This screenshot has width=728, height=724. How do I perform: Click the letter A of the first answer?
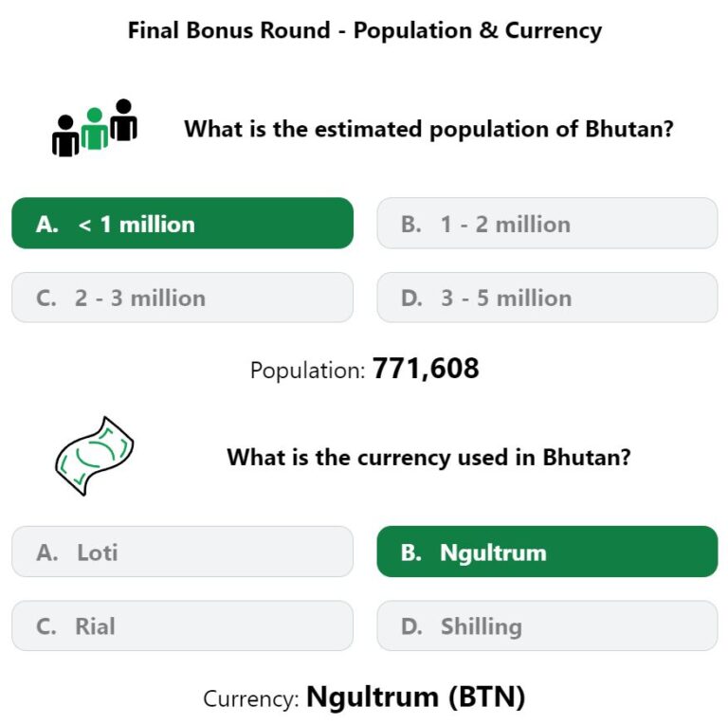tap(46, 225)
